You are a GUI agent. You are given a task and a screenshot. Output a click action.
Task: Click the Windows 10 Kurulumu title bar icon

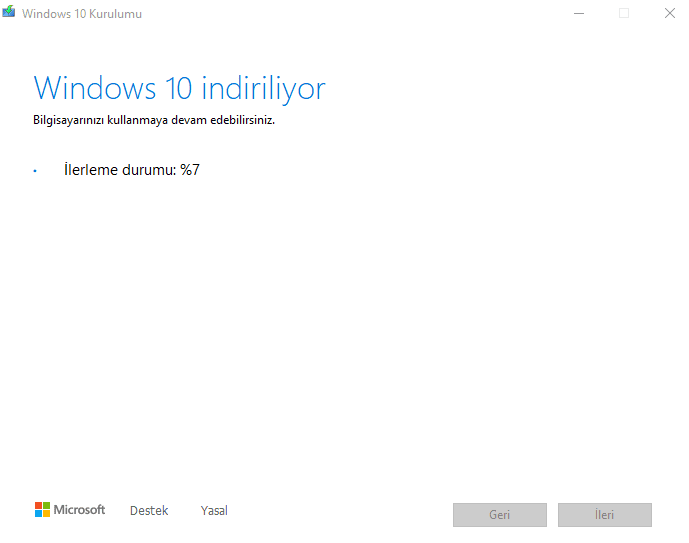[10, 13]
